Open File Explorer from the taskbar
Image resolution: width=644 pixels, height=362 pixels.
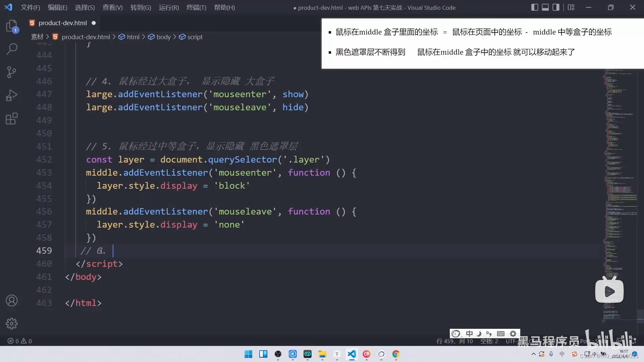coord(322,354)
